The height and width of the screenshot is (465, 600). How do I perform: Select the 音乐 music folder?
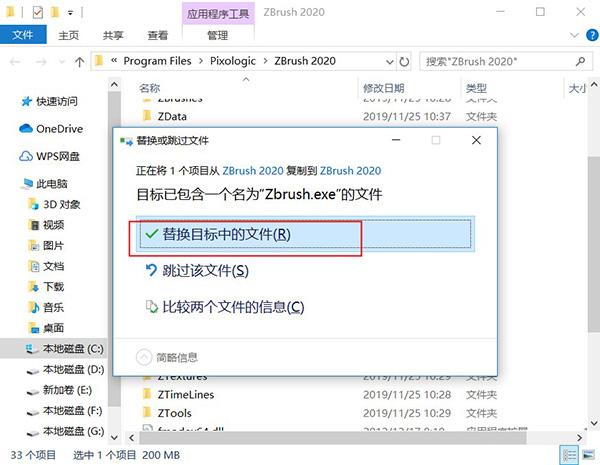[x=53, y=308]
